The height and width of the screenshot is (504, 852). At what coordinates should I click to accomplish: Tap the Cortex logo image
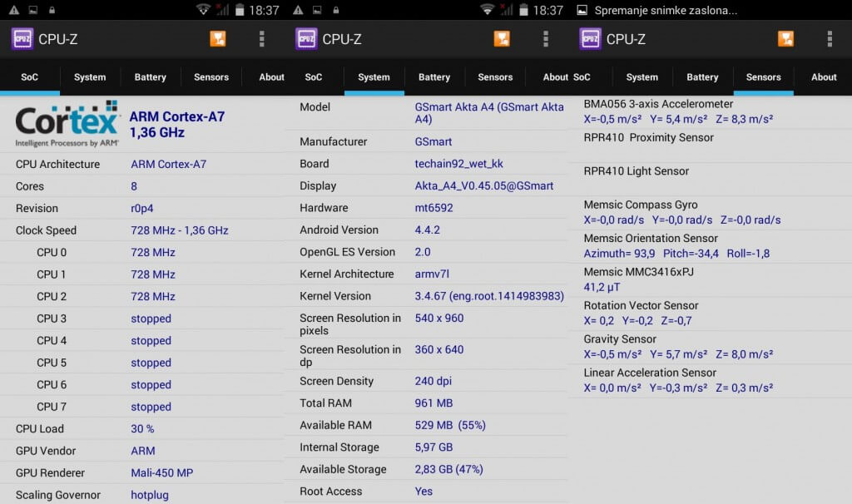[67, 124]
